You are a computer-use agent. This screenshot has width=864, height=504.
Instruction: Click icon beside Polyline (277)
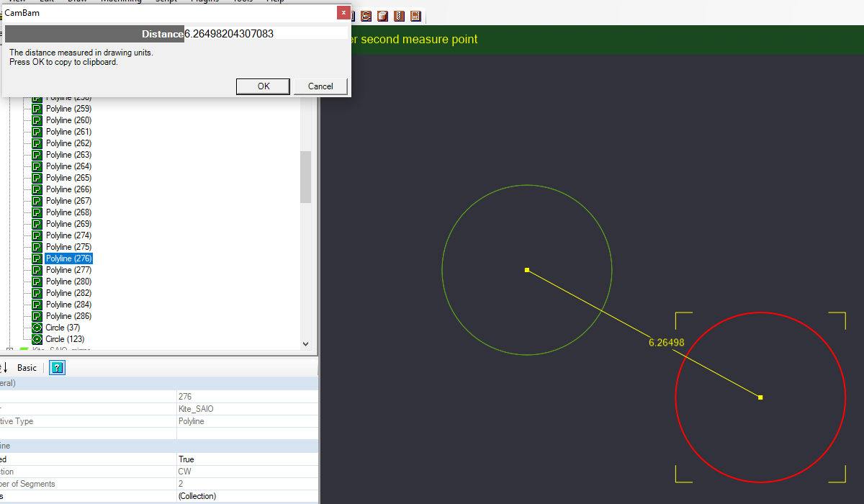point(37,270)
